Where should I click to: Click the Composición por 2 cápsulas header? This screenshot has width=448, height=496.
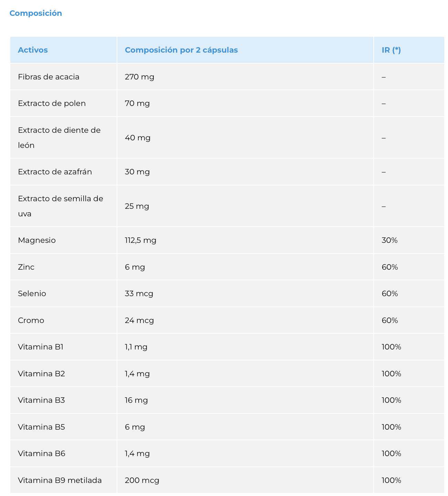pos(181,50)
